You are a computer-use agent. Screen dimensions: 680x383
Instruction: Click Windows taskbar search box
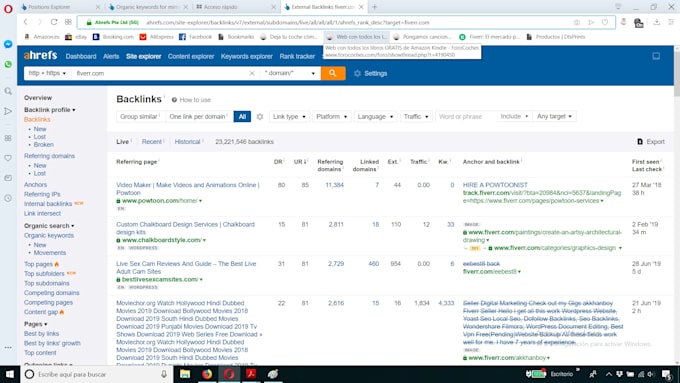click(96, 374)
